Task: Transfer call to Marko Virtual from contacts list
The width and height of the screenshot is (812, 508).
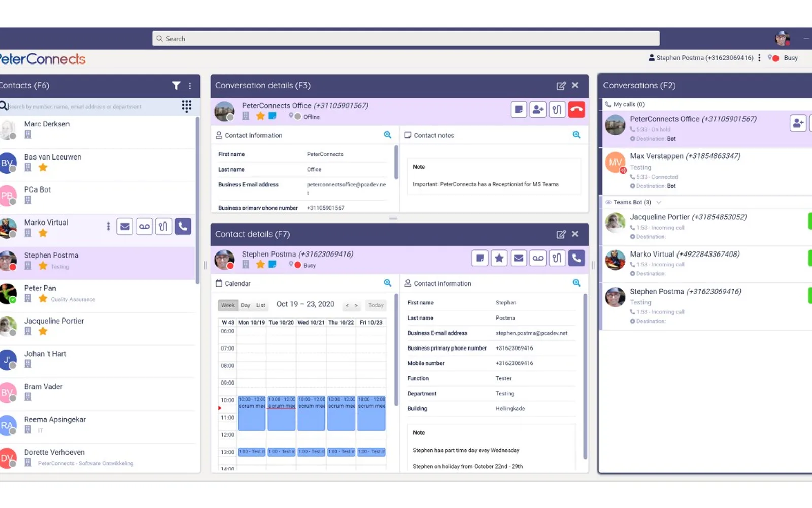Action: point(163,227)
